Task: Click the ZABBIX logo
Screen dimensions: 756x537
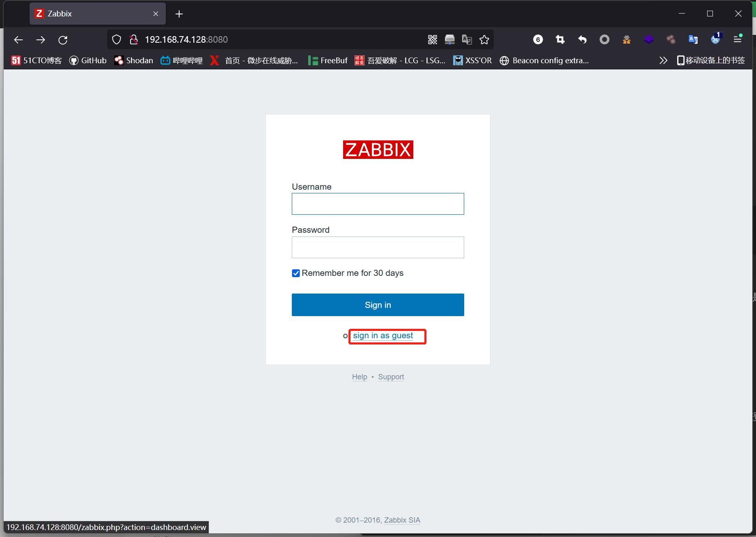Action: pos(378,150)
